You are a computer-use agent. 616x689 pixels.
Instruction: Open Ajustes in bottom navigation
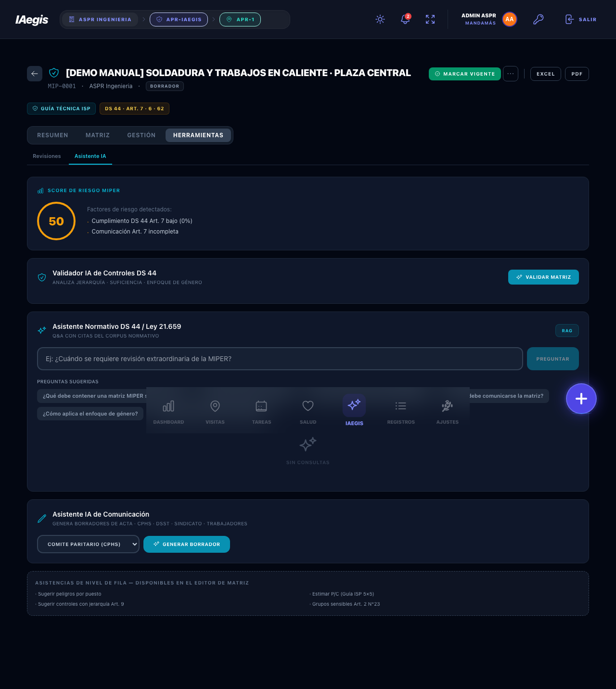point(448,412)
